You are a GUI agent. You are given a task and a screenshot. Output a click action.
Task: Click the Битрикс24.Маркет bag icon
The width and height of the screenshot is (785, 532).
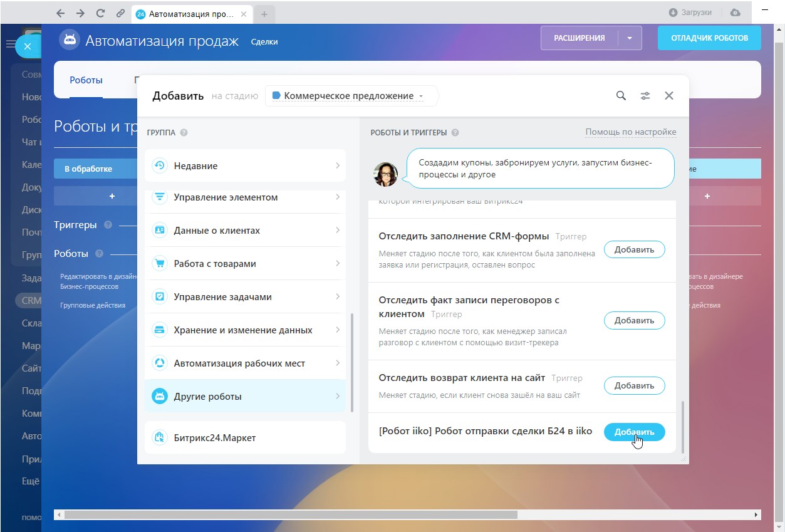point(160,437)
